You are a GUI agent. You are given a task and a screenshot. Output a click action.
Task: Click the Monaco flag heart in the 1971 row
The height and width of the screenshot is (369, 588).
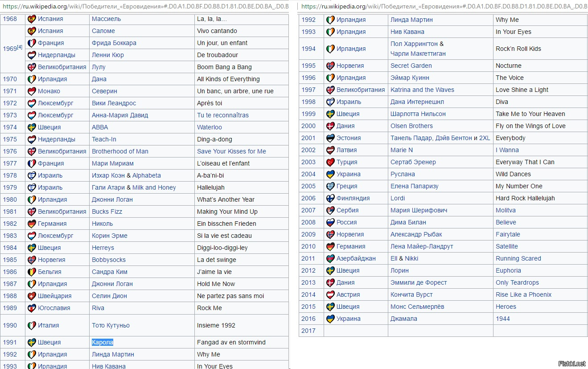tap(32, 91)
